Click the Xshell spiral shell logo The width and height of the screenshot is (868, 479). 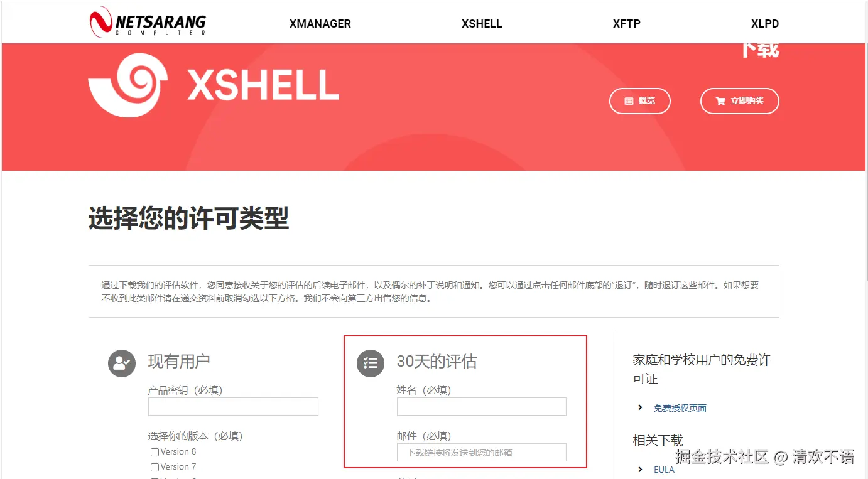(x=128, y=85)
